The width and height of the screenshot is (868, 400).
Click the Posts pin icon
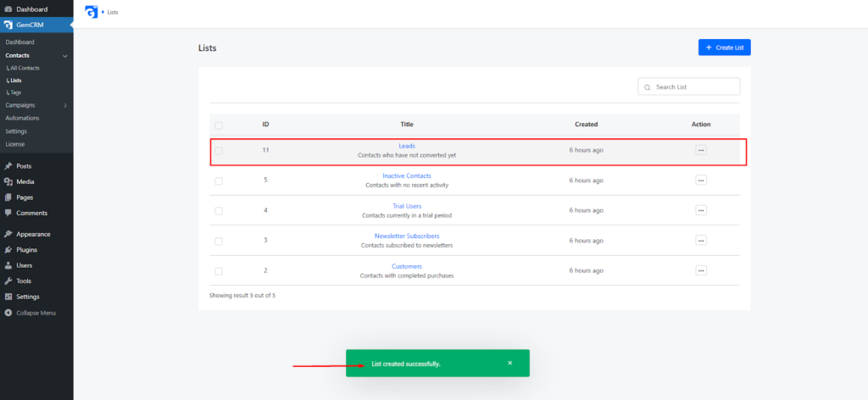(x=8, y=166)
